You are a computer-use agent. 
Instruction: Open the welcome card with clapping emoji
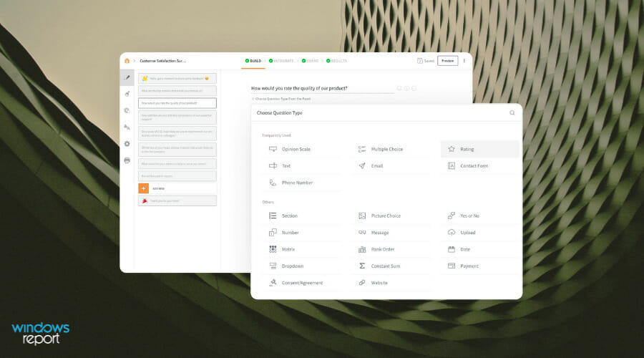[x=177, y=78]
